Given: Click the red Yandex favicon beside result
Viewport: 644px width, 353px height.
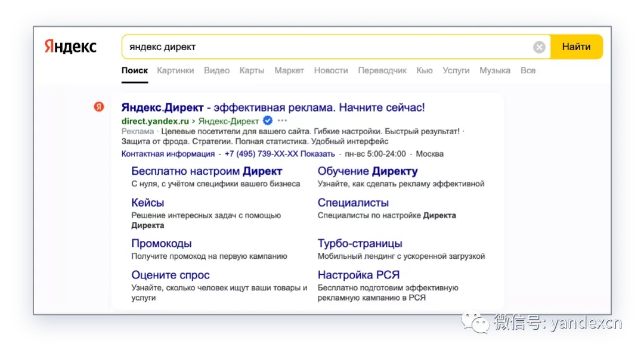Looking at the screenshot, I should click(99, 107).
